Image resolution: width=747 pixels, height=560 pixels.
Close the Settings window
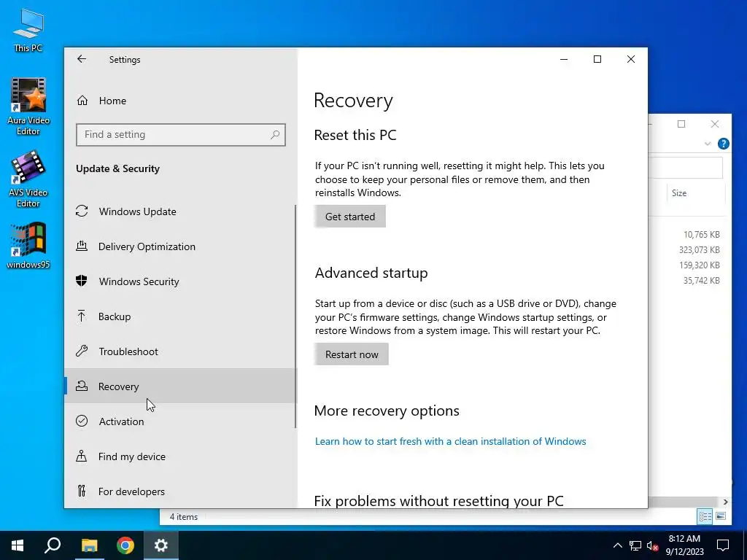tap(631, 59)
